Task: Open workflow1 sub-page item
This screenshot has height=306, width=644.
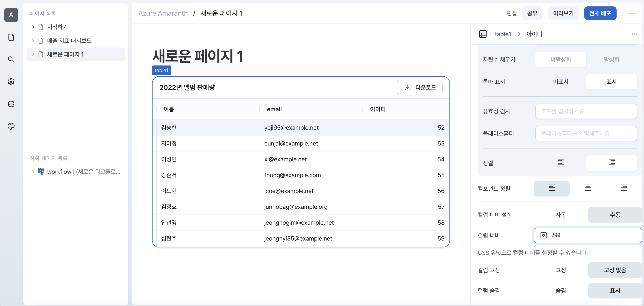Action: [x=75, y=171]
